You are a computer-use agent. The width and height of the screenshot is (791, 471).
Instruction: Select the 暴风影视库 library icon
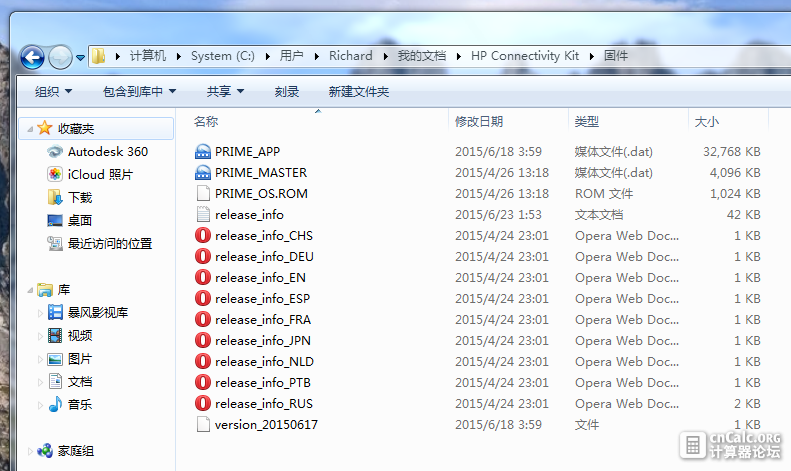(55, 312)
